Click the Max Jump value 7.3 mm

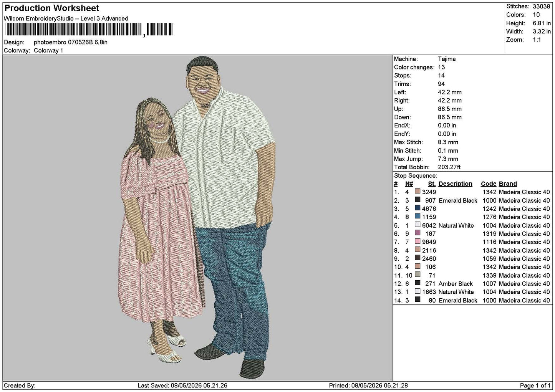[448, 159]
